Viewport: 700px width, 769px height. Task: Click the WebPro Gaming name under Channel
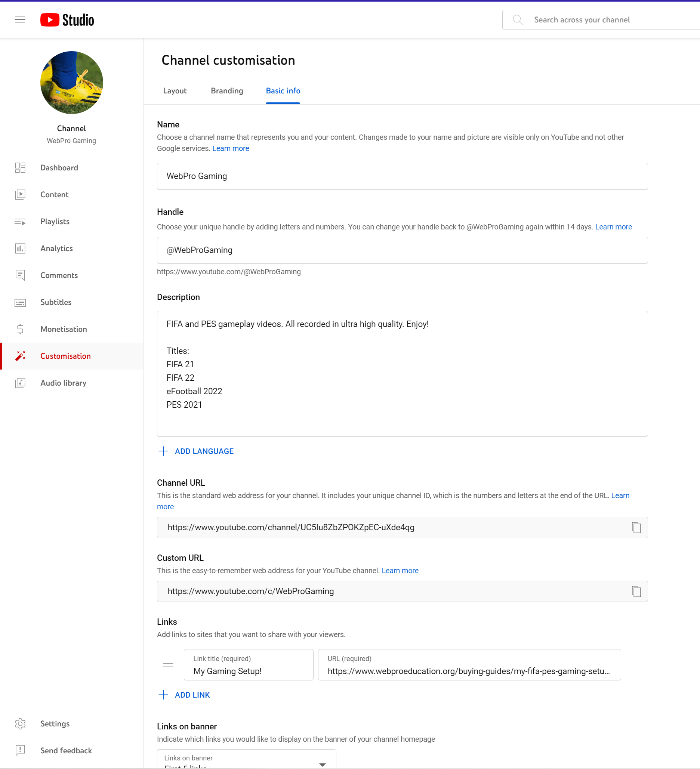(x=71, y=141)
